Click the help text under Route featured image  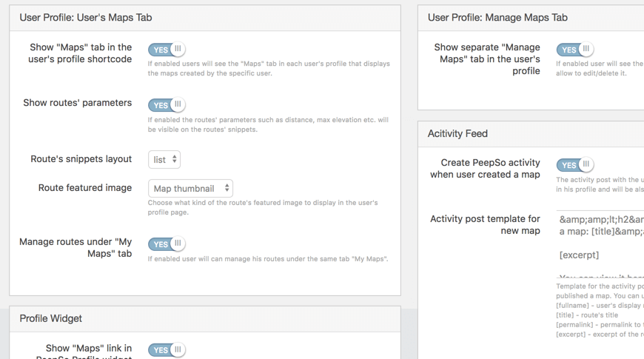point(263,207)
